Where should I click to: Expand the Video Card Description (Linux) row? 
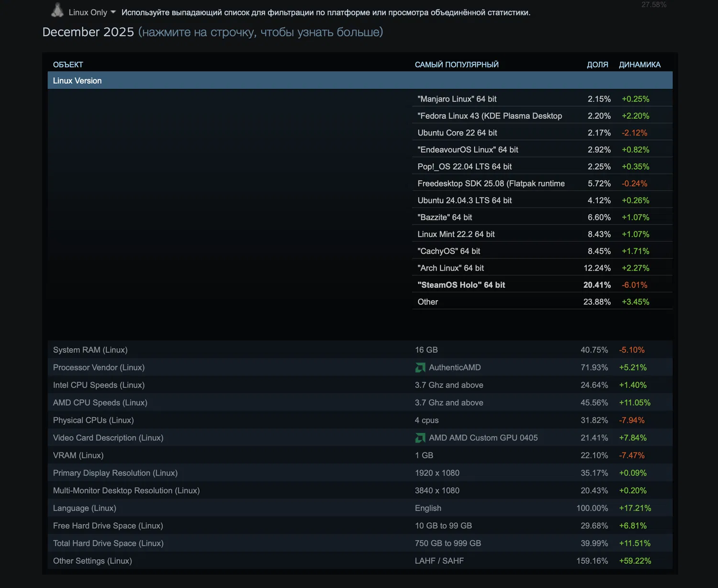[x=360, y=438]
